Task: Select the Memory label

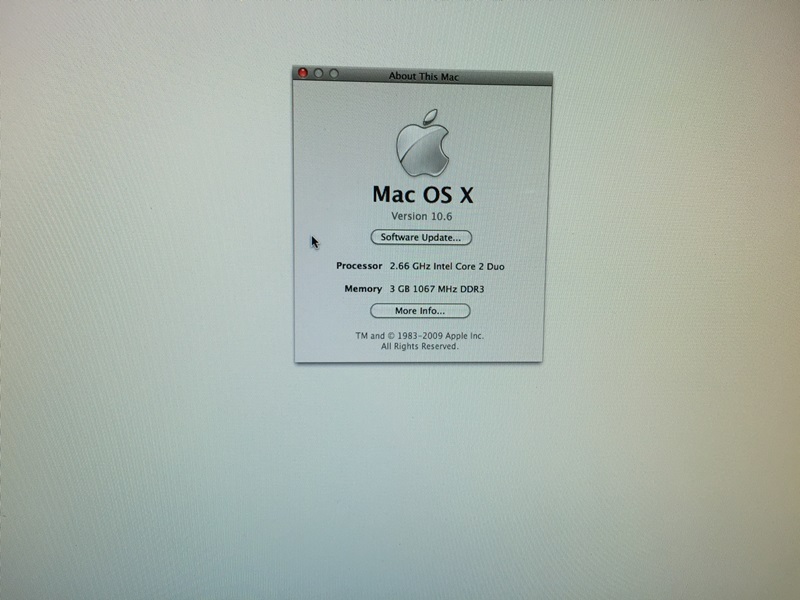Action: click(x=363, y=289)
